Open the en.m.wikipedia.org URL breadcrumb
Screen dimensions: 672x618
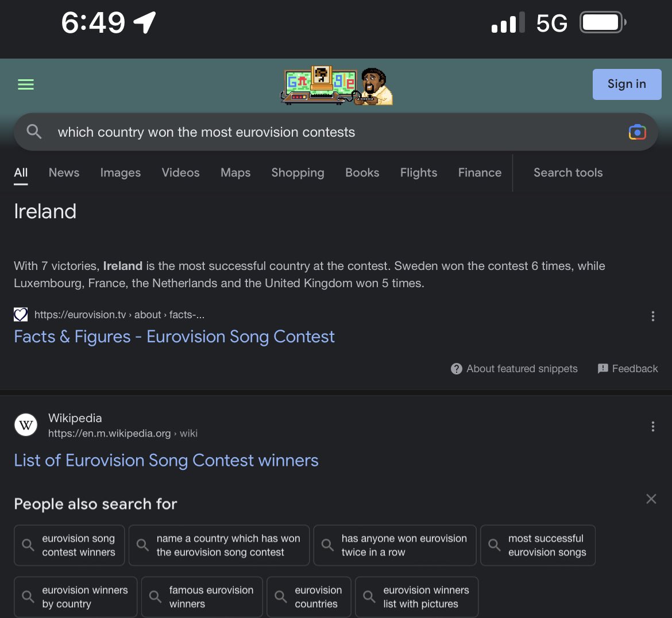[122, 433]
